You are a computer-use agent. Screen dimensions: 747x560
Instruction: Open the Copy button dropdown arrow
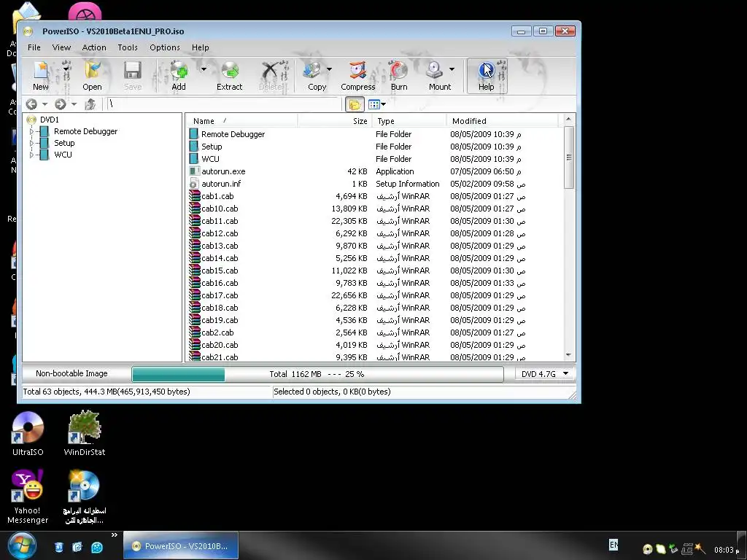329,69
